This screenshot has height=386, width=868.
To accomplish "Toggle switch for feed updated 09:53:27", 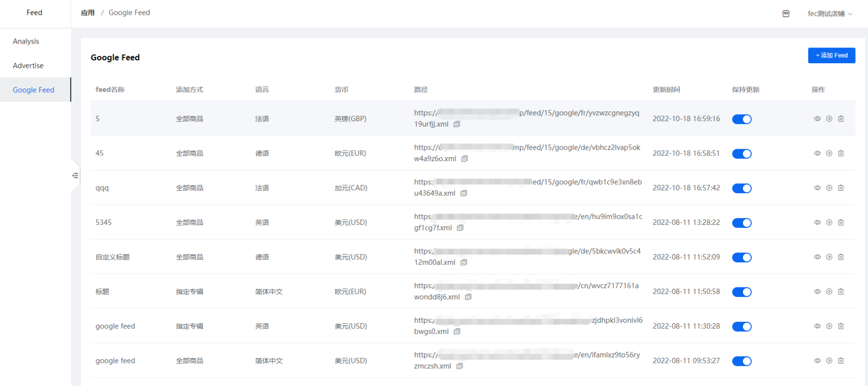I will tap(742, 361).
